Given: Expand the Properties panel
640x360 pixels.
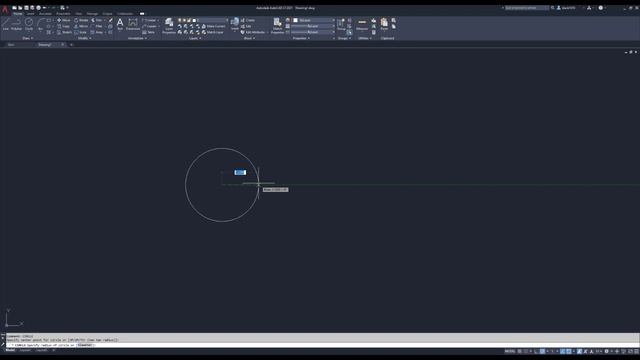Looking at the screenshot, I should click(x=301, y=38).
